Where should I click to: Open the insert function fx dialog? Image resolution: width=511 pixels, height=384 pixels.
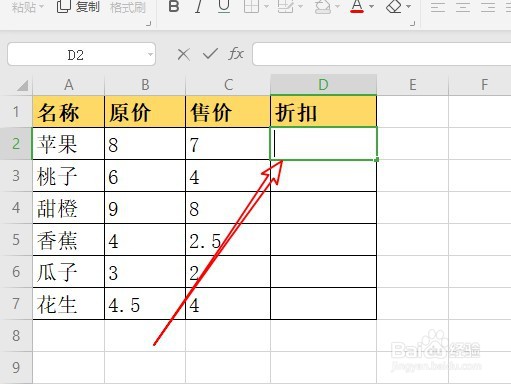click(236, 54)
